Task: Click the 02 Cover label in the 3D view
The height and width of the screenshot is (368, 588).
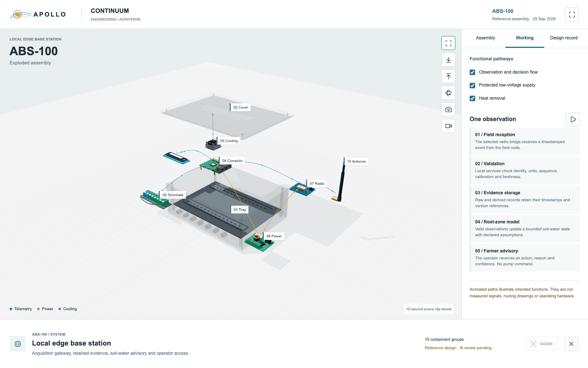Action: pos(240,107)
